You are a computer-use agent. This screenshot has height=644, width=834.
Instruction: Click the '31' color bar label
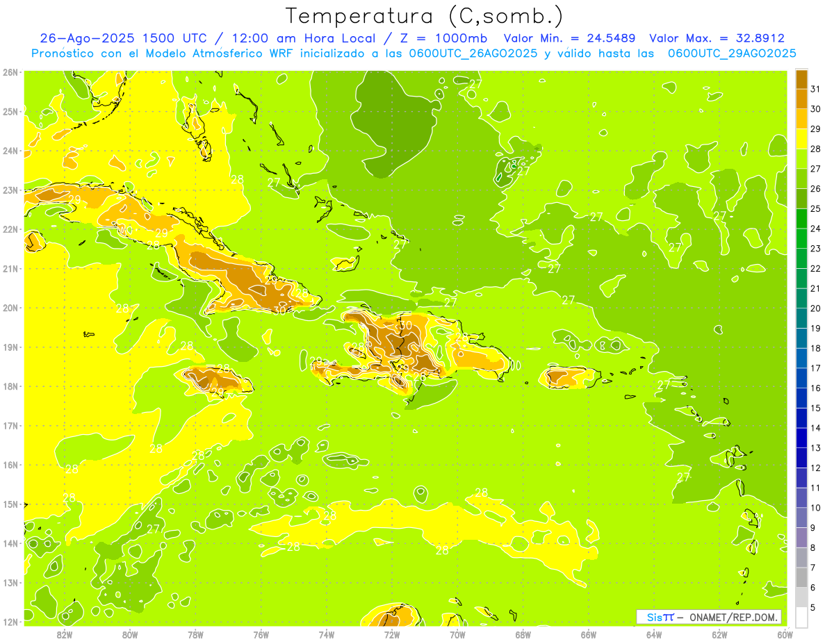(x=816, y=89)
